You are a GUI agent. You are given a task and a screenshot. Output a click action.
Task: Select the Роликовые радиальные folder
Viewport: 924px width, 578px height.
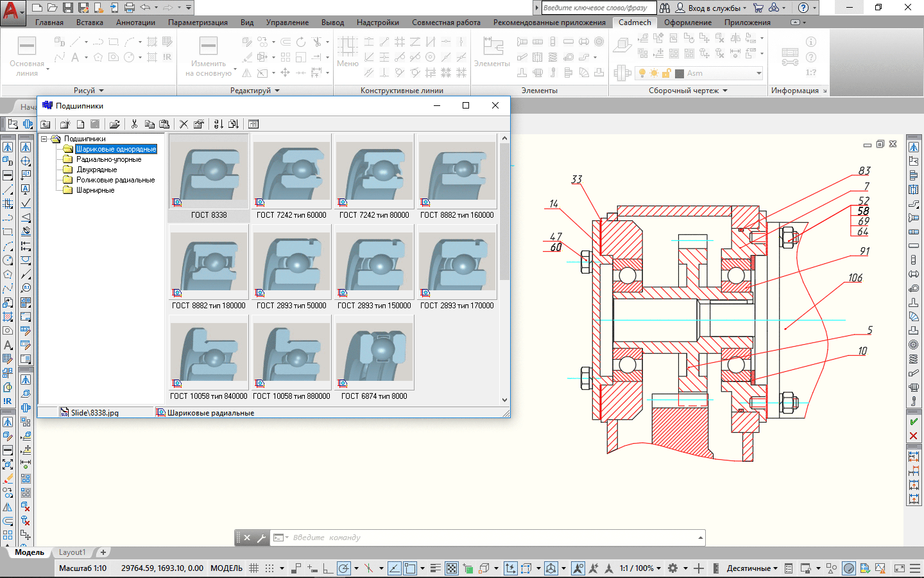(115, 180)
